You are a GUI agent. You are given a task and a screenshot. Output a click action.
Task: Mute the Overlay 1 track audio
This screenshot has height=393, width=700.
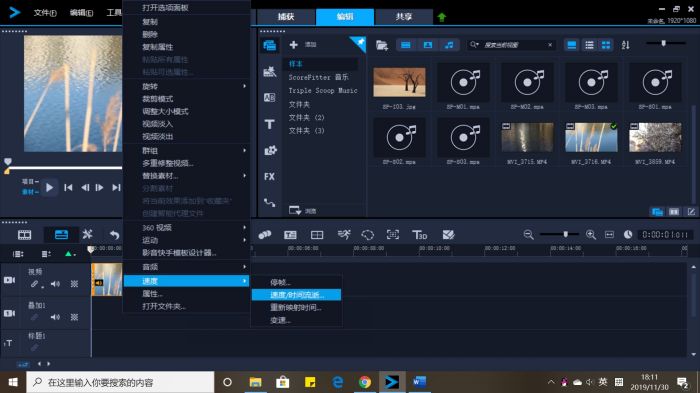pyautogui.click(x=55, y=317)
